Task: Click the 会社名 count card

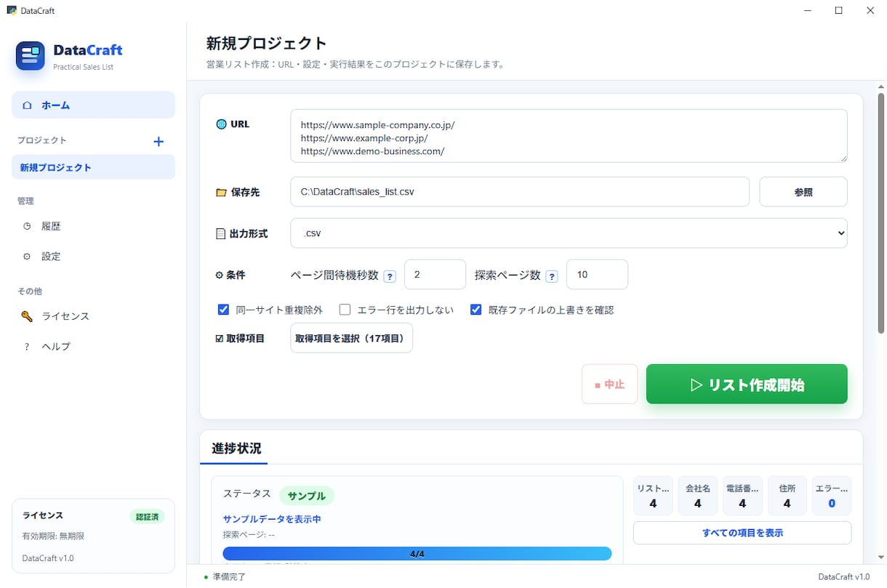Action: point(698,496)
